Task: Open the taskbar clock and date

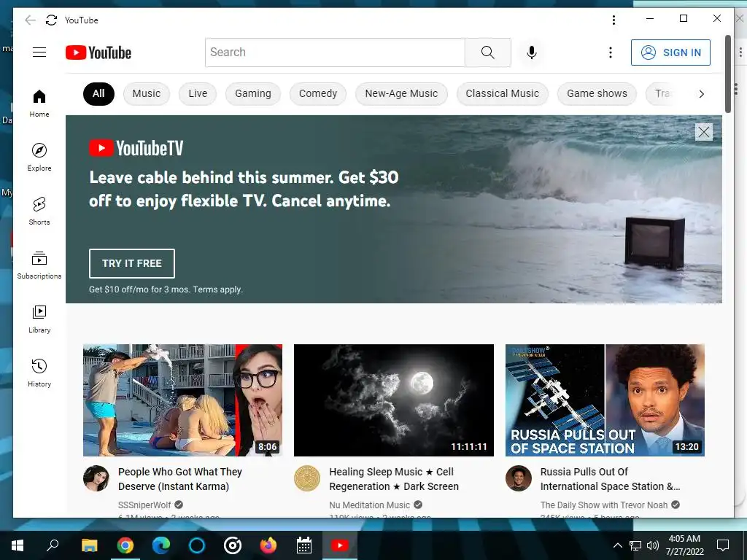Action: click(684, 545)
